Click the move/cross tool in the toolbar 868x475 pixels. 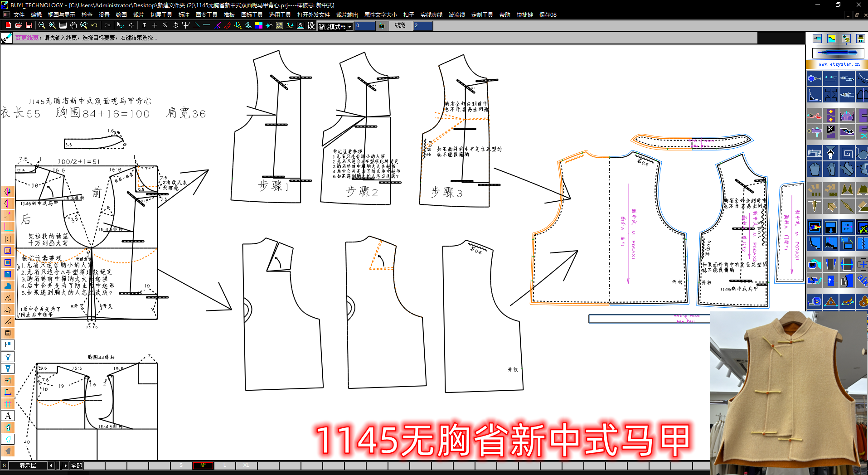point(131,26)
